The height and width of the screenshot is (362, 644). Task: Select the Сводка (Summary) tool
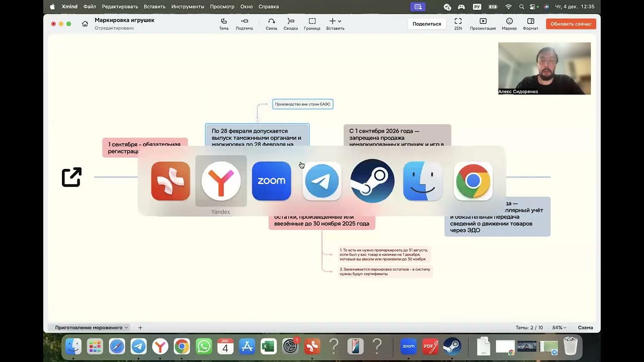[x=290, y=24]
